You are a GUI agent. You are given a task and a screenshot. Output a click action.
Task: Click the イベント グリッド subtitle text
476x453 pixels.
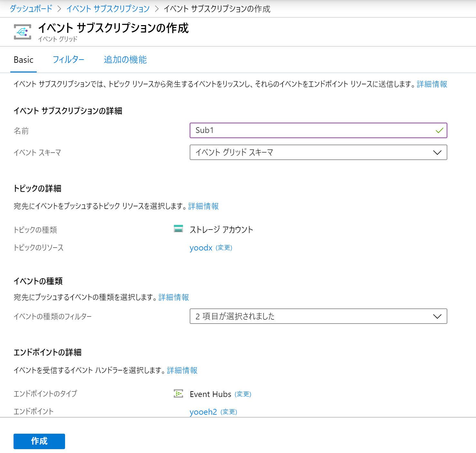coord(58,39)
